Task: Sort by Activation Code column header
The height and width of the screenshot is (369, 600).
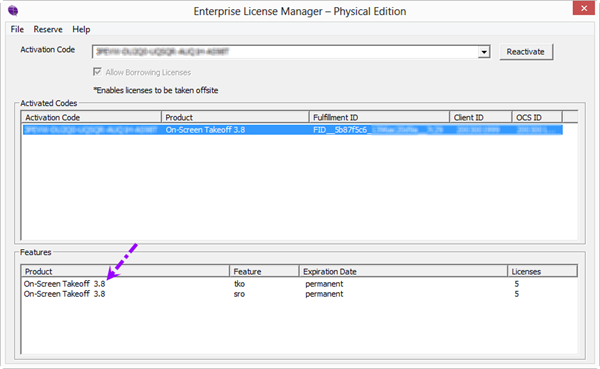Action: (91, 117)
